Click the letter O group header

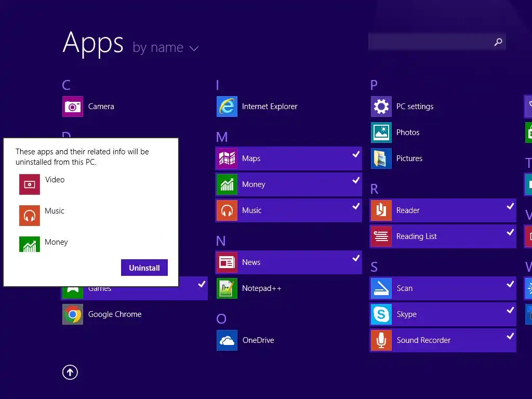[221, 319]
